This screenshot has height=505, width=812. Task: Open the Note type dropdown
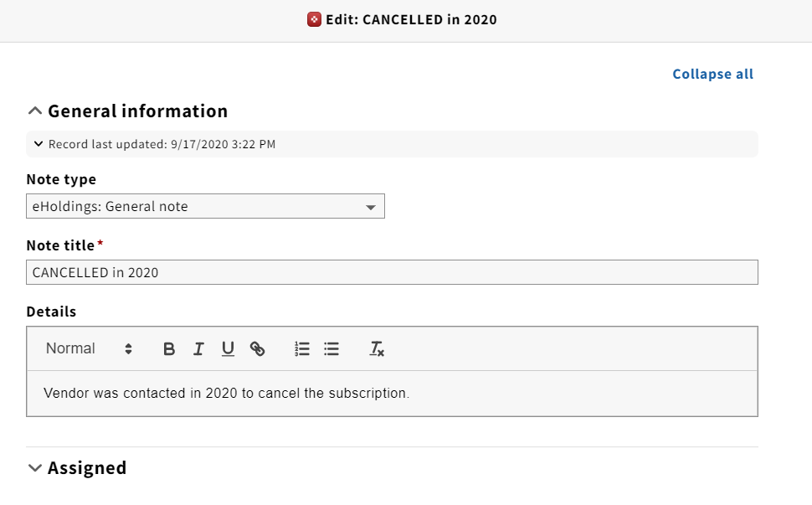(x=206, y=206)
